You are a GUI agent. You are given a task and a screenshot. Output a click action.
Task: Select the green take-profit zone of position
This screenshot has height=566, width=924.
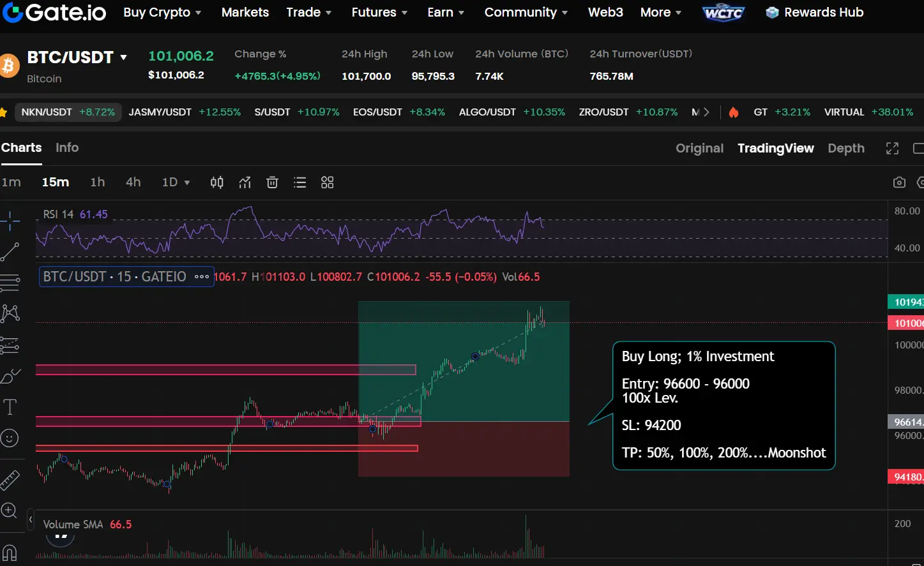[464, 361]
